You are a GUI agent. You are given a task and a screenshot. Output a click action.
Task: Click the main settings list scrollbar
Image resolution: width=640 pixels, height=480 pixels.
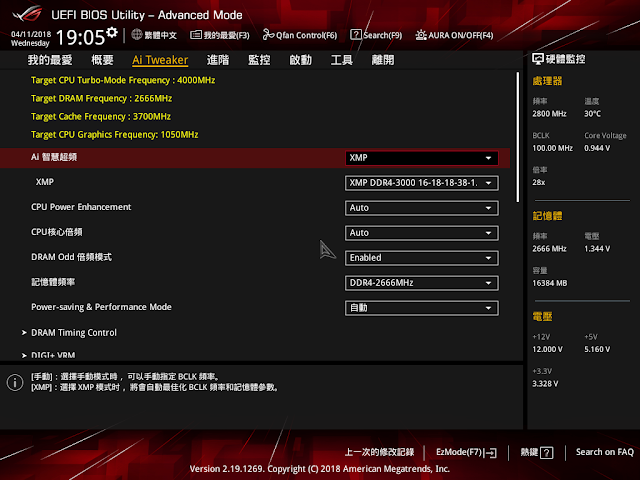[x=518, y=137]
